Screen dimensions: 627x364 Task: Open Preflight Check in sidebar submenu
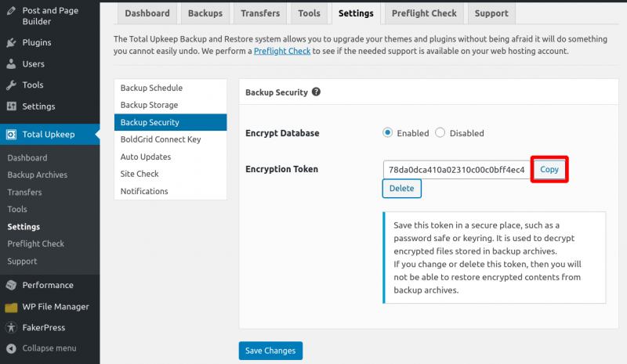click(x=35, y=243)
